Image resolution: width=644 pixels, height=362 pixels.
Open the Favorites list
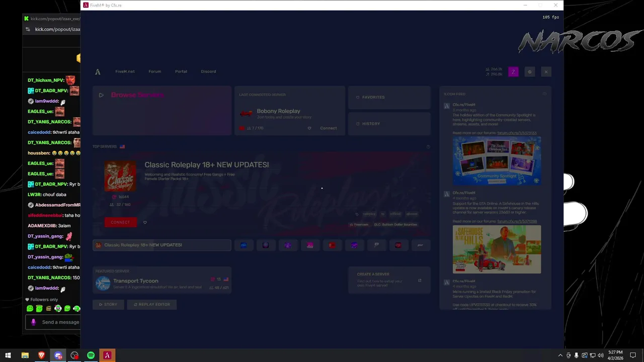(389, 97)
